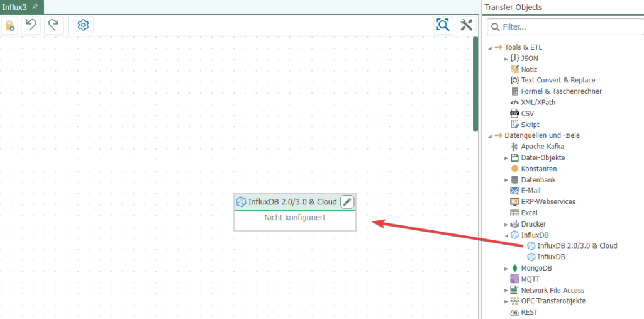Expand the JSON tree node
The height and width of the screenshot is (319, 644).
[x=506, y=59]
